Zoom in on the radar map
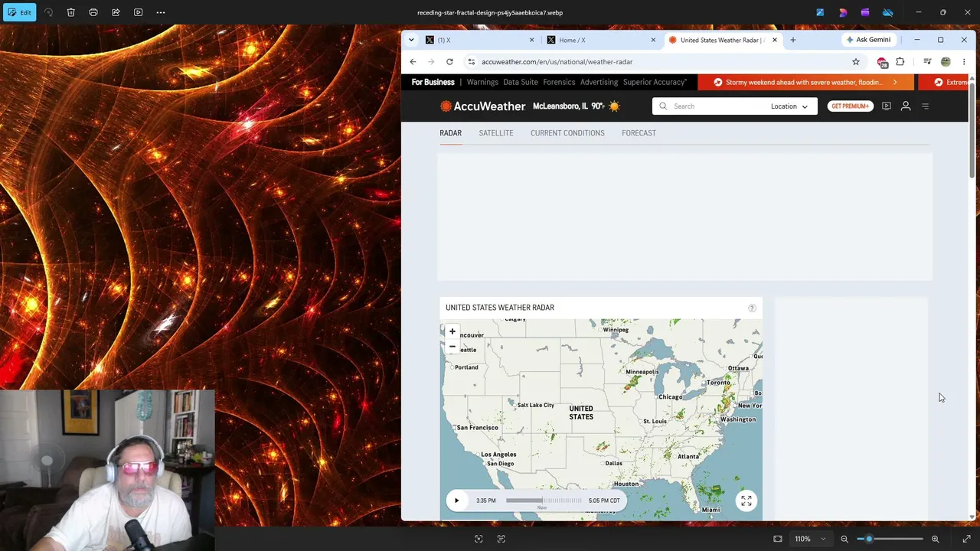 point(452,331)
